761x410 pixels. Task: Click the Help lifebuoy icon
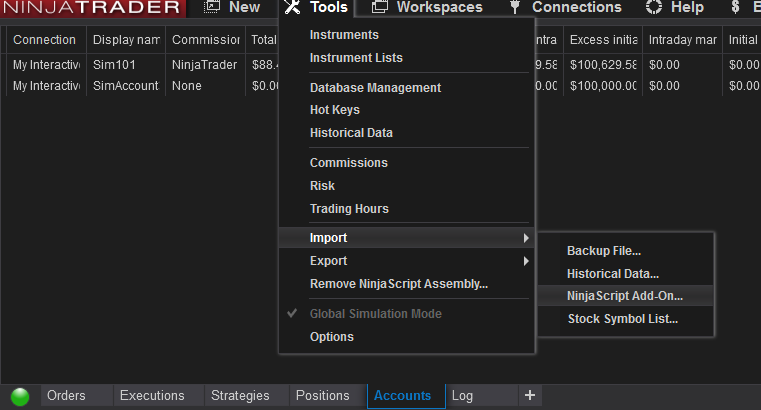pos(654,7)
